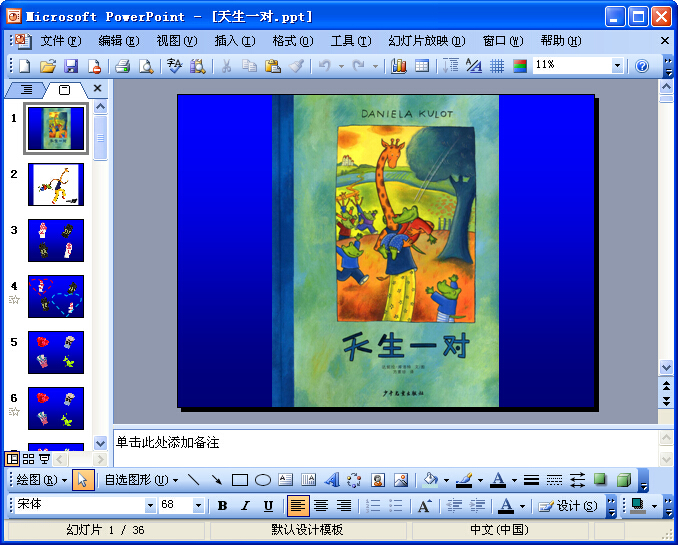678x545 pixels.
Task: Insert a horizontal text box
Action: click(x=285, y=480)
